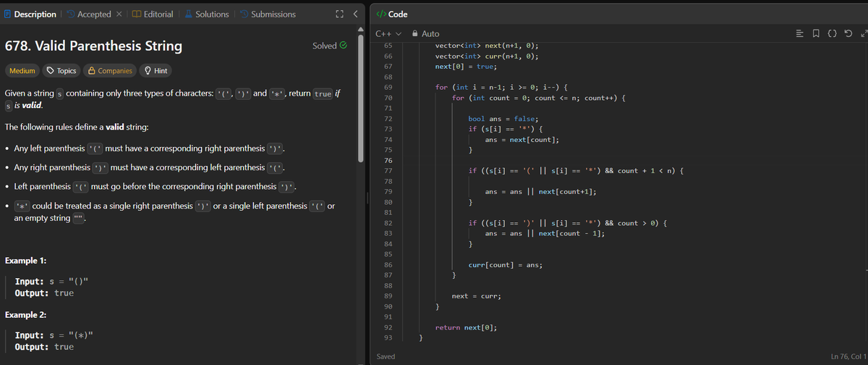Open the Submissions tab
Image resolution: width=868 pixels, height=365 pixels.
click(x=267, y=14)
